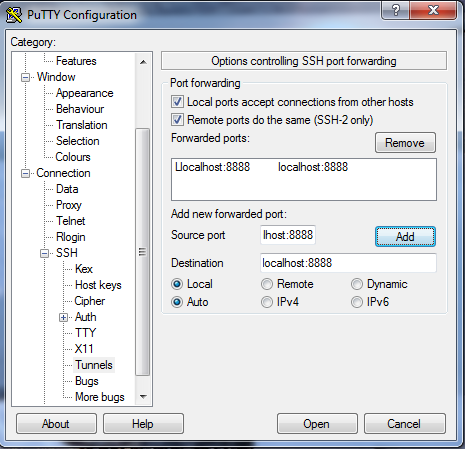Open the Selection category

78,141
